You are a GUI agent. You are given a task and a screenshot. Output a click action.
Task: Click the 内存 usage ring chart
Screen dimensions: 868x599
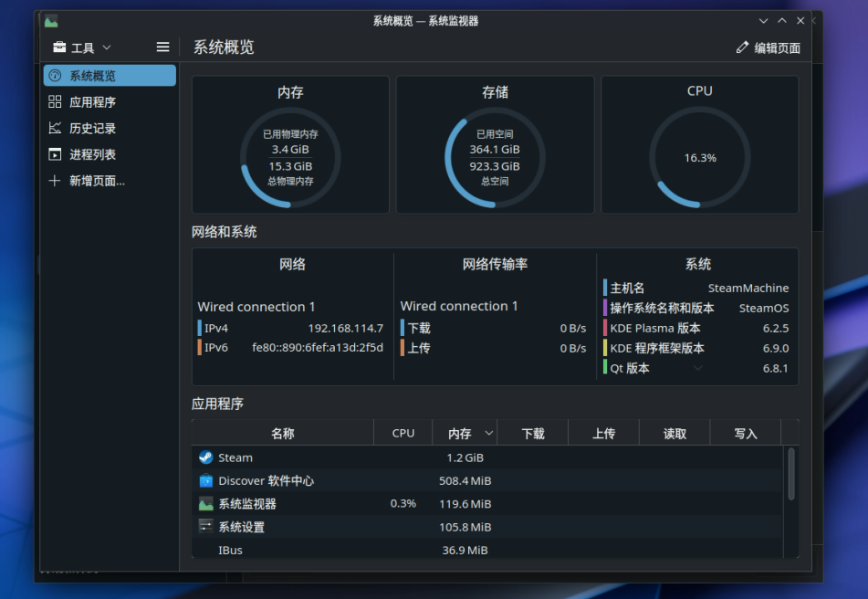[290, 158]
